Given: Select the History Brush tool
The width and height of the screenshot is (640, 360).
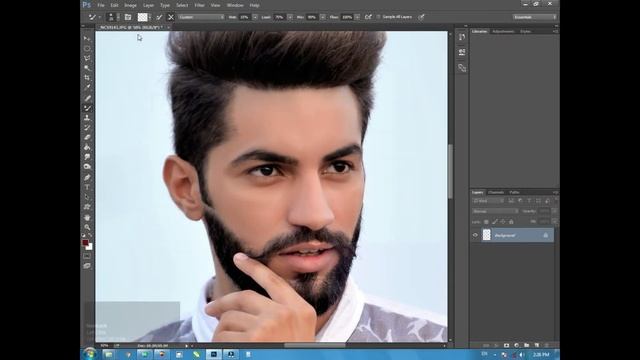Looking at the screenshot, I should coord(87,128).
